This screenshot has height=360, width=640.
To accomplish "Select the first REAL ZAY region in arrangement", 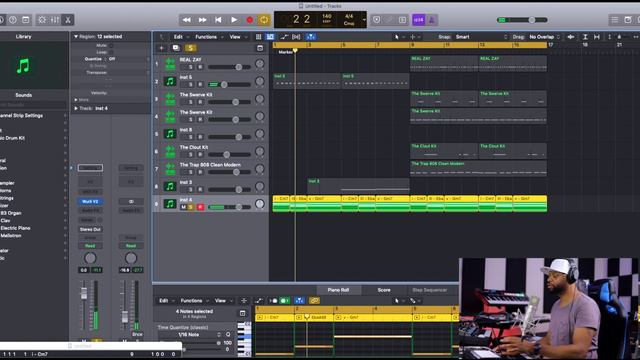I will [x=444, y=64].
